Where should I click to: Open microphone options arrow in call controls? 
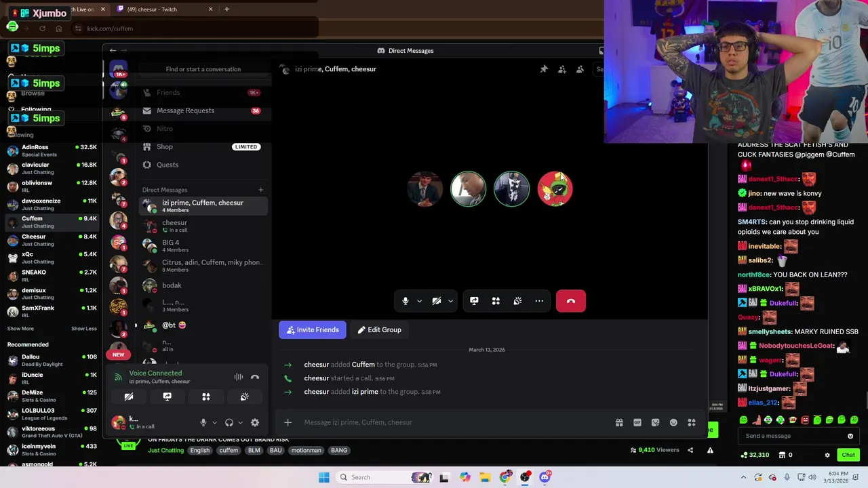(419, 301)
